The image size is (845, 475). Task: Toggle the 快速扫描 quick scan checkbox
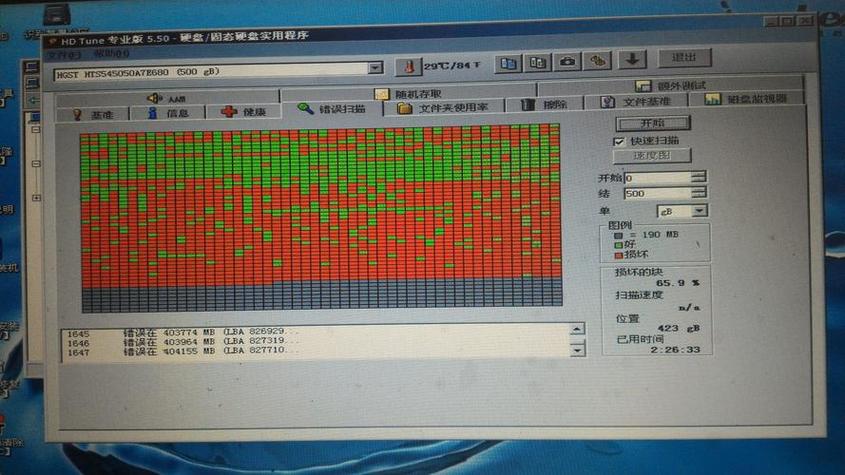pos(619,141)
